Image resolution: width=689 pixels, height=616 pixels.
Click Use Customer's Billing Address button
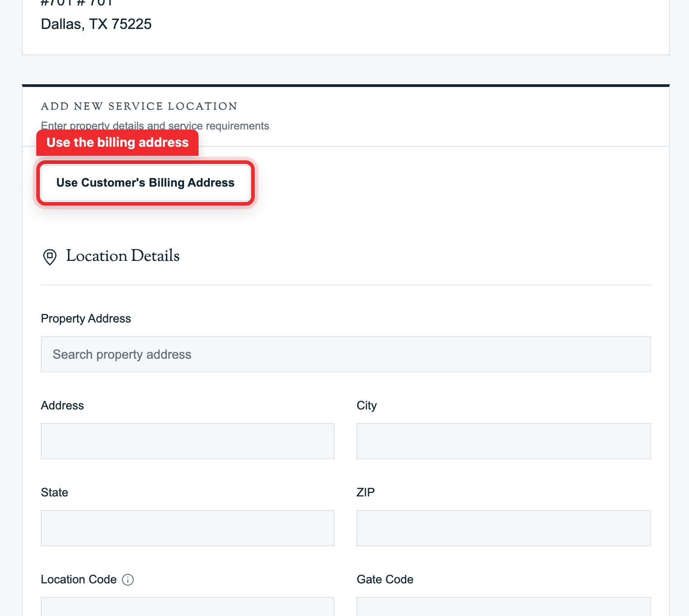145,183
